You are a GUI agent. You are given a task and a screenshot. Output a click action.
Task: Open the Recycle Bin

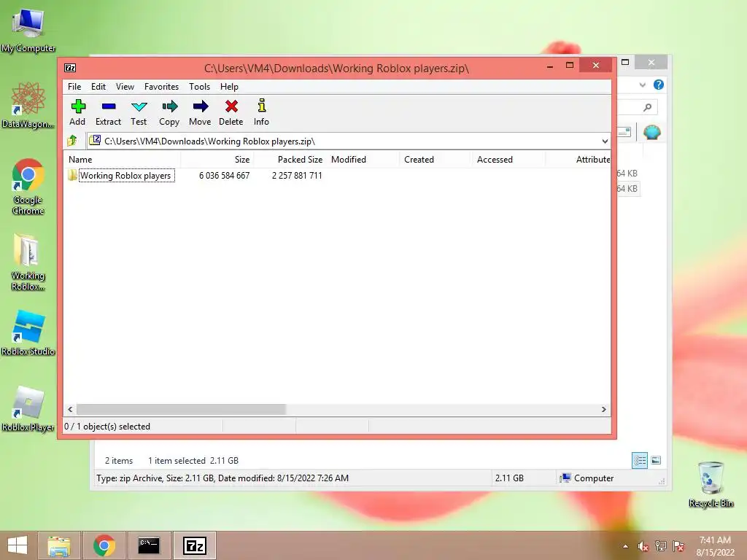[711, 485]
